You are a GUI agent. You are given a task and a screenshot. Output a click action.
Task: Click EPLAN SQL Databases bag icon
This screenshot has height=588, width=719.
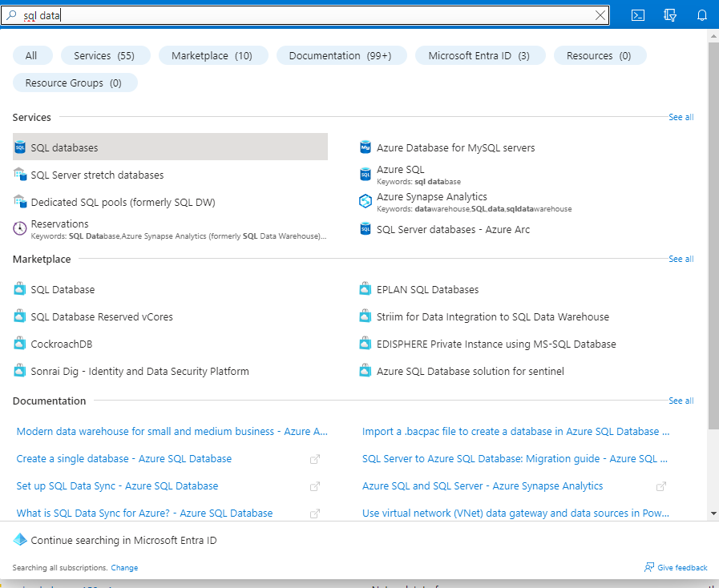[365, 289]
